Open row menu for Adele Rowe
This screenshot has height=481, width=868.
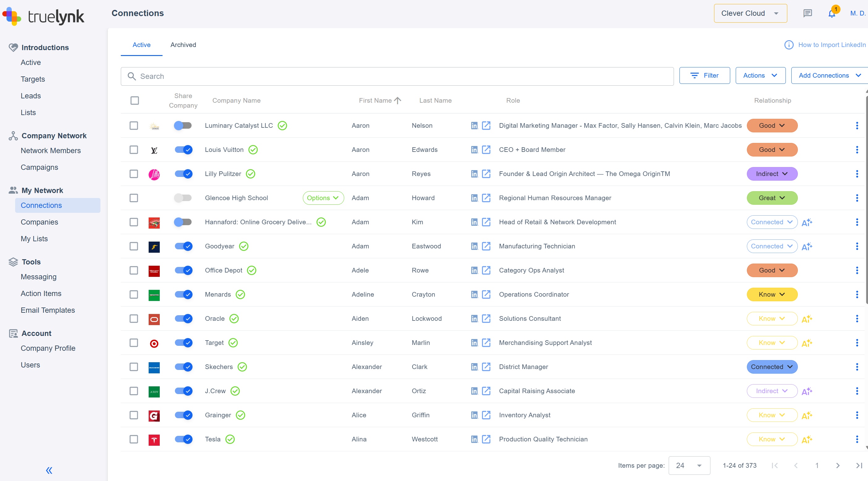point(857,270)
